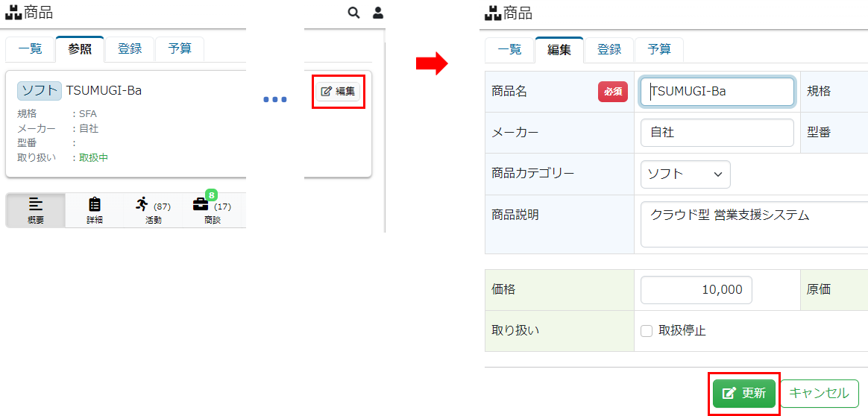Open 予算 tab in left panel
Image resolution: width=868 pixels, height=416 pixels.
[180, 49]
